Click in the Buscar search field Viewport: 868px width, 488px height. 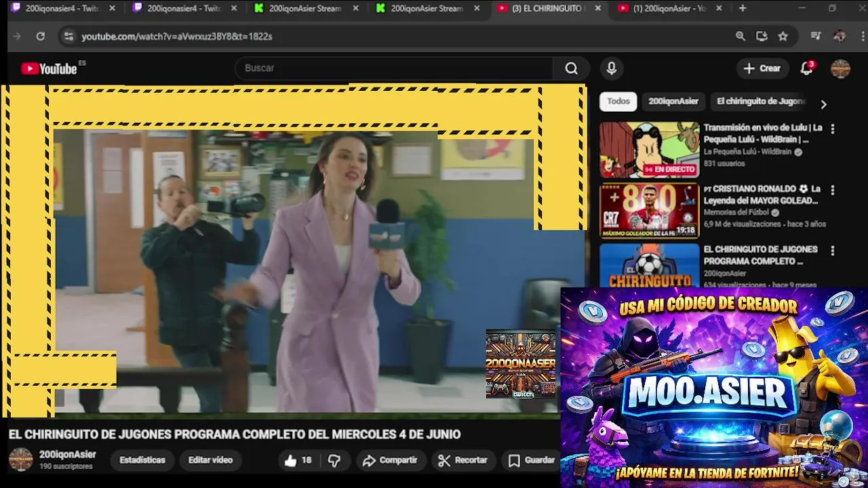point(395,68)
